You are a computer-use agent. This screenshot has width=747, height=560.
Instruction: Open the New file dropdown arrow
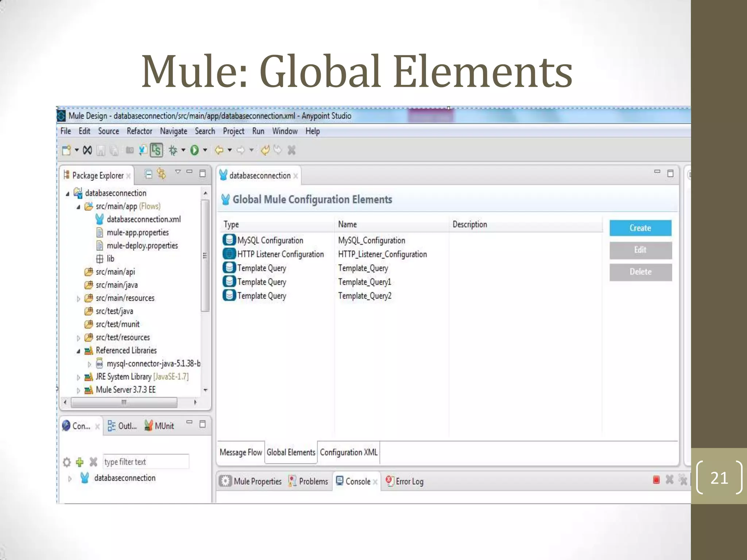(77, 150)
